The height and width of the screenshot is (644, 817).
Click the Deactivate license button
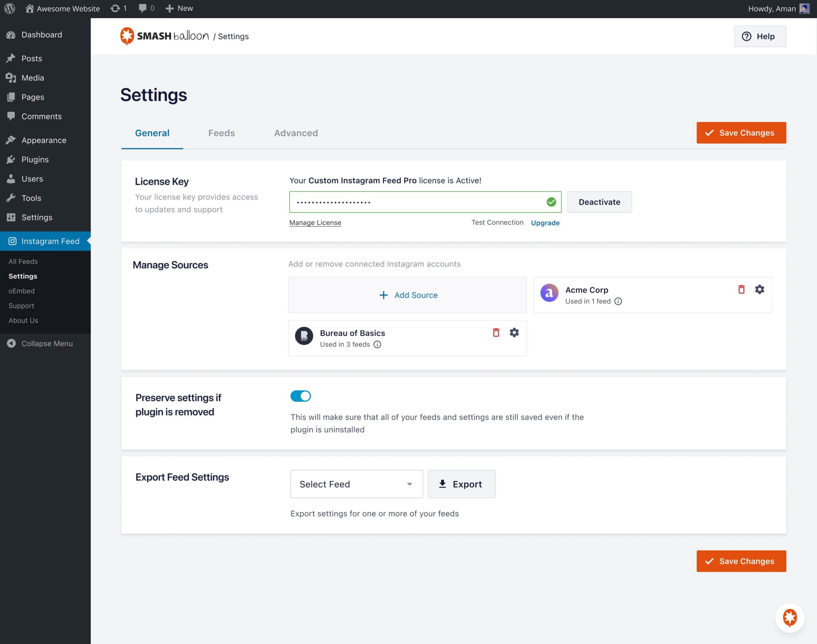[x=599, y=202]
